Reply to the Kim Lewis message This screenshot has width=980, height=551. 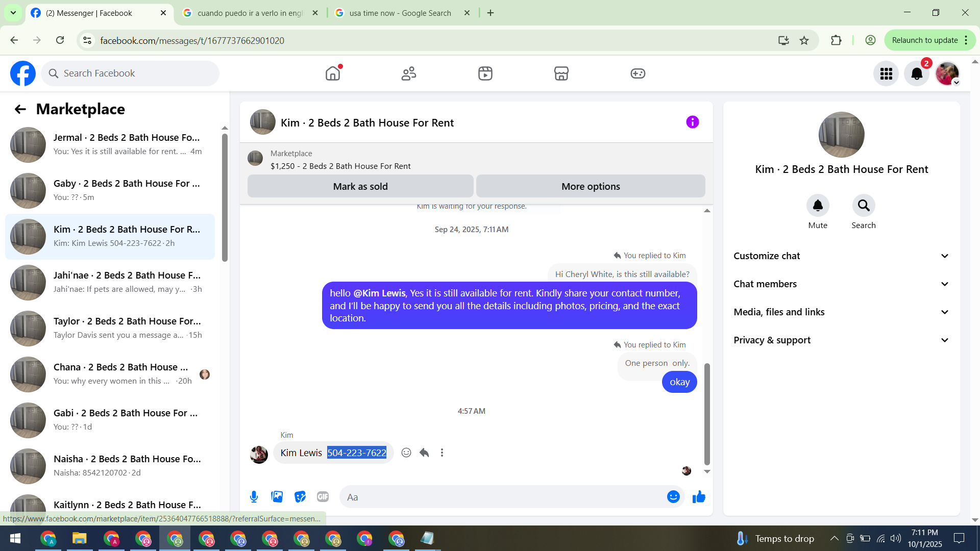pyautogui.click(x=424, y=453)
